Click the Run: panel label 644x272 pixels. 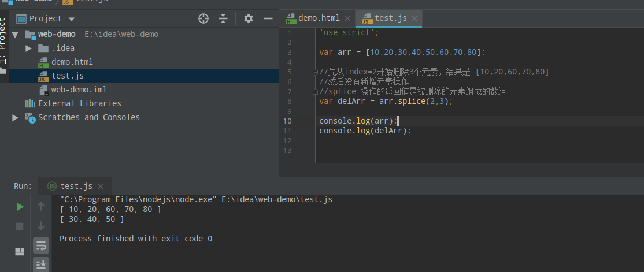pyautogui.click(x=23, y=187)
